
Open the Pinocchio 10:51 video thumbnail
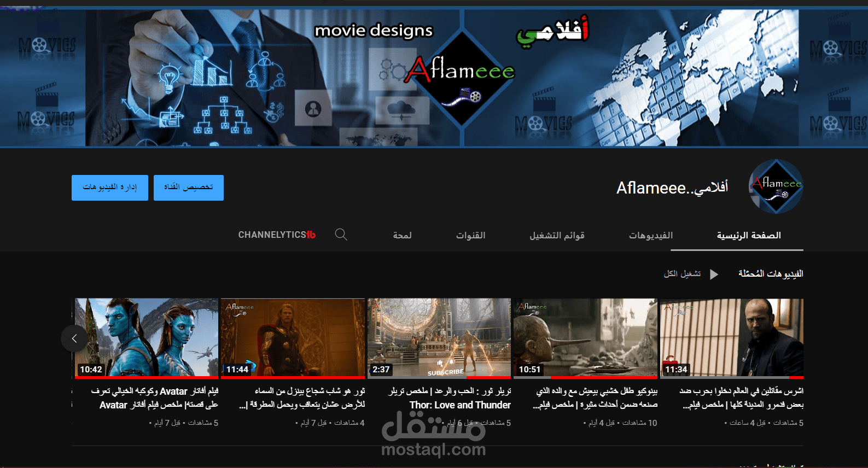pos(585,338)
